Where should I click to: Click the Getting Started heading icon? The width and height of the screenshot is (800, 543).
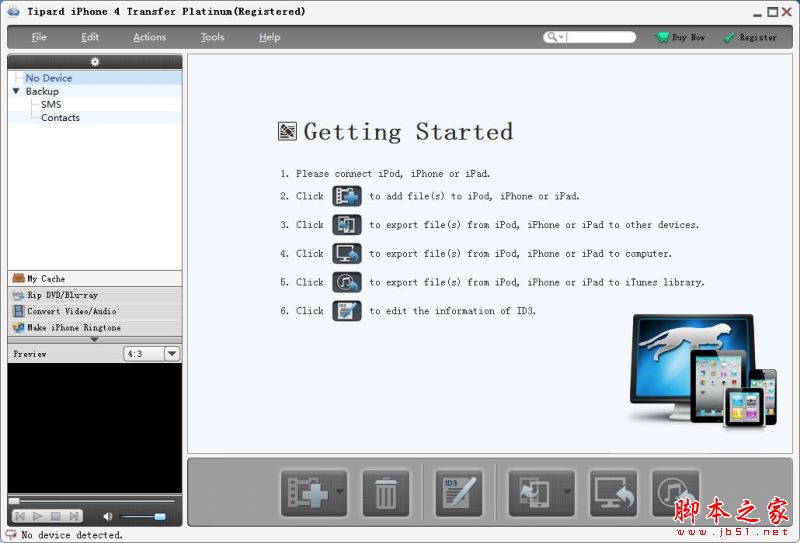[287, 131]
